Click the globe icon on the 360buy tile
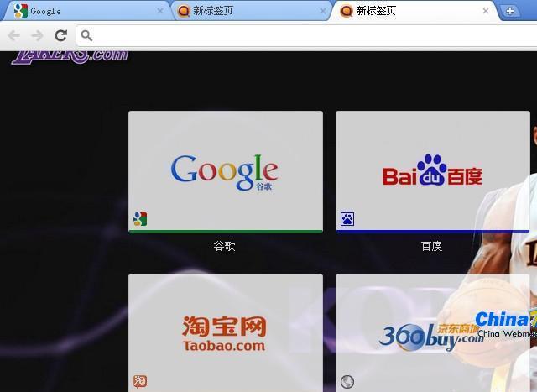 pos(347,382)
